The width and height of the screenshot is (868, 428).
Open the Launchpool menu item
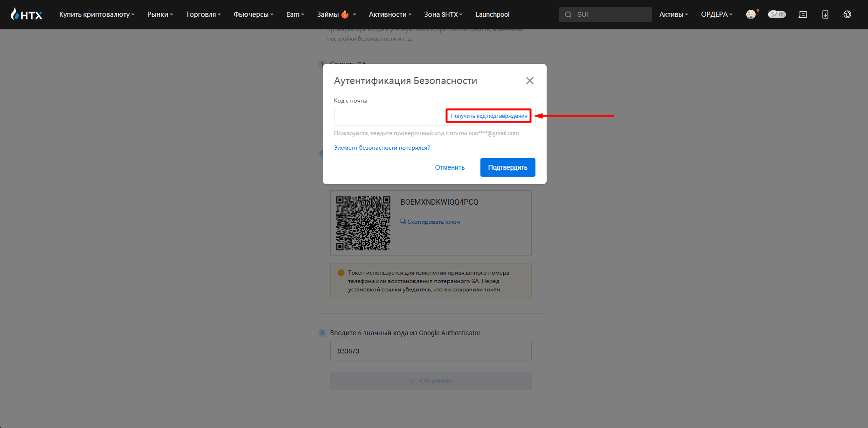pos(492,14)
